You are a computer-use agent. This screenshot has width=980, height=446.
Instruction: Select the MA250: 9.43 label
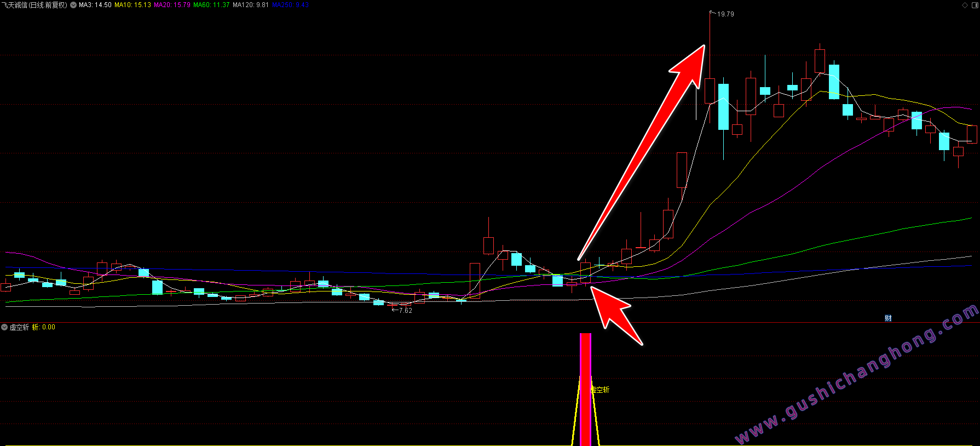click(x=290, y=5)
